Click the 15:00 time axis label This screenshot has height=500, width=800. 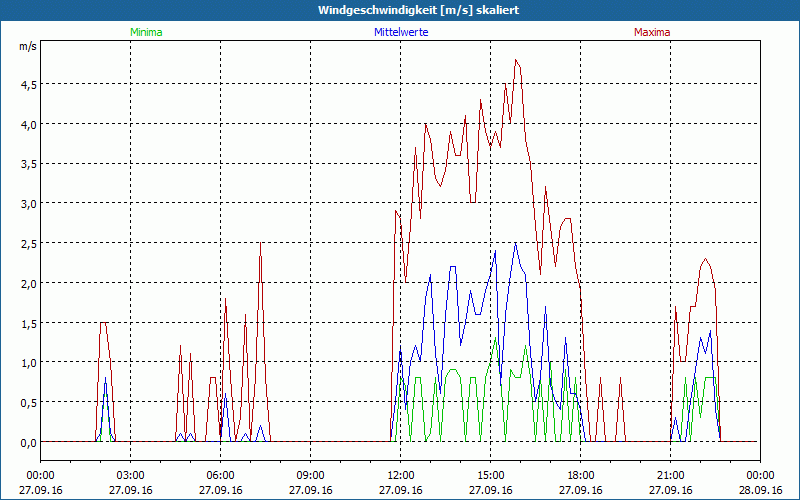[x=491, y=476]
